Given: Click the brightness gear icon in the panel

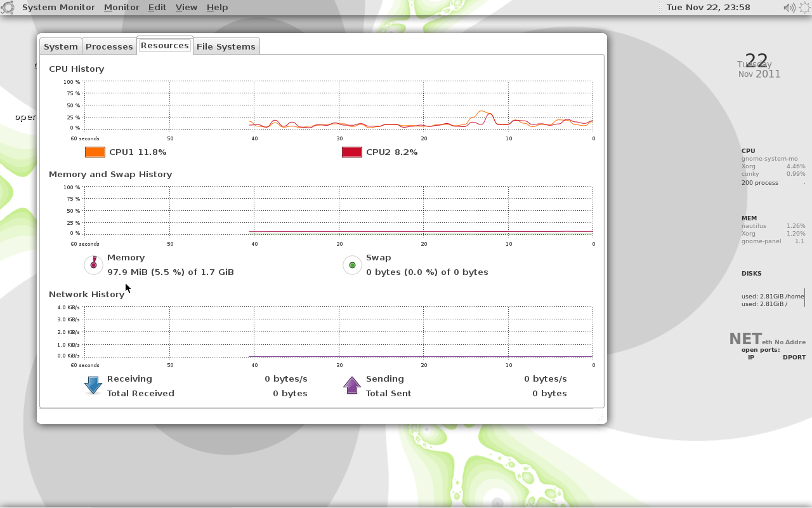Looking at the screenshot, I should (x=805, y=8).
